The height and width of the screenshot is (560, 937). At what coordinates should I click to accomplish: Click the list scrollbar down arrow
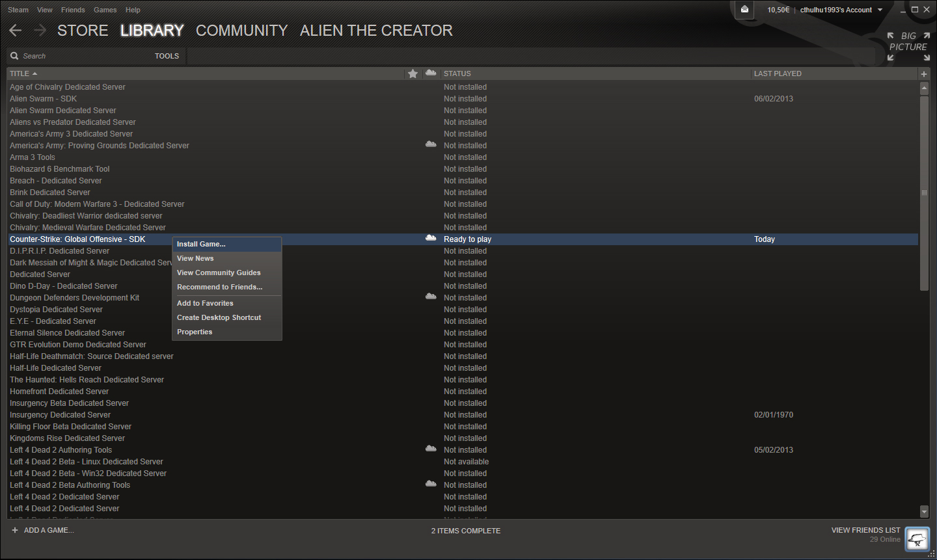[924, 512]
